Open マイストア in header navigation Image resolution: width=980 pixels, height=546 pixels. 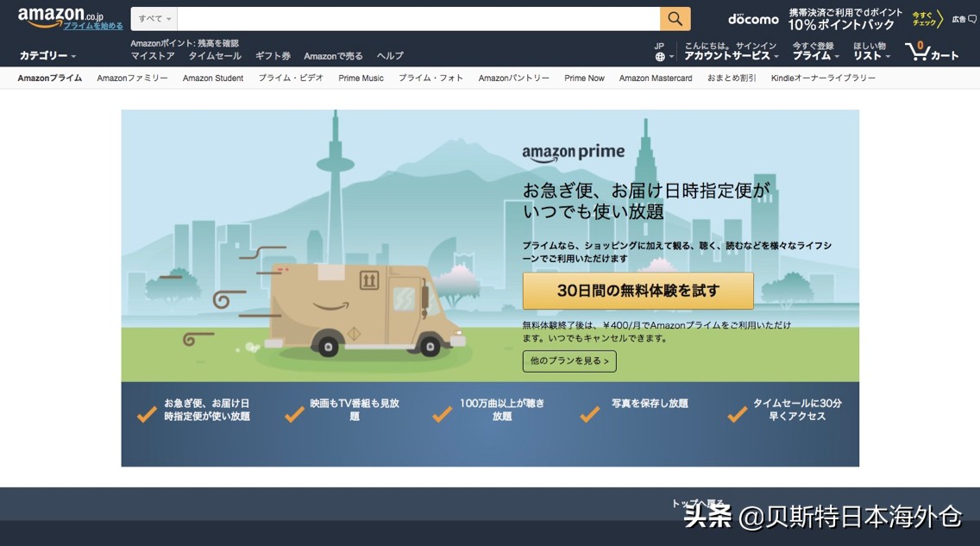coord(153,55)
